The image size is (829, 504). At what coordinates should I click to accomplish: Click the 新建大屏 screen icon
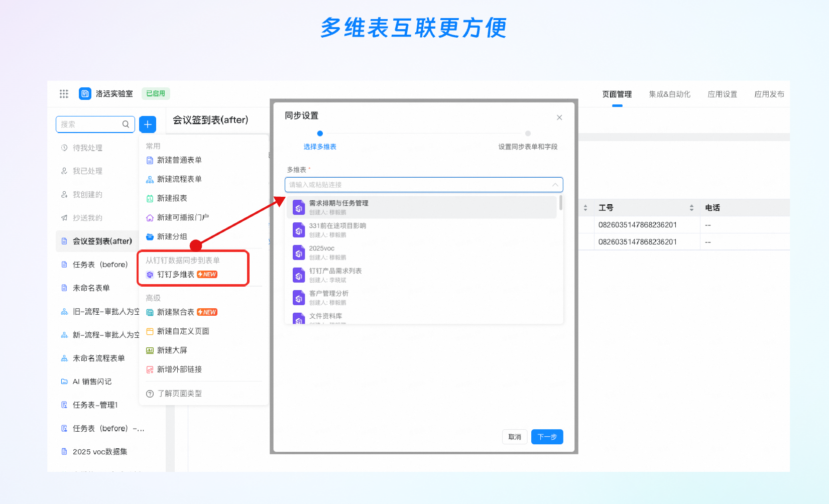click(150, 350)
